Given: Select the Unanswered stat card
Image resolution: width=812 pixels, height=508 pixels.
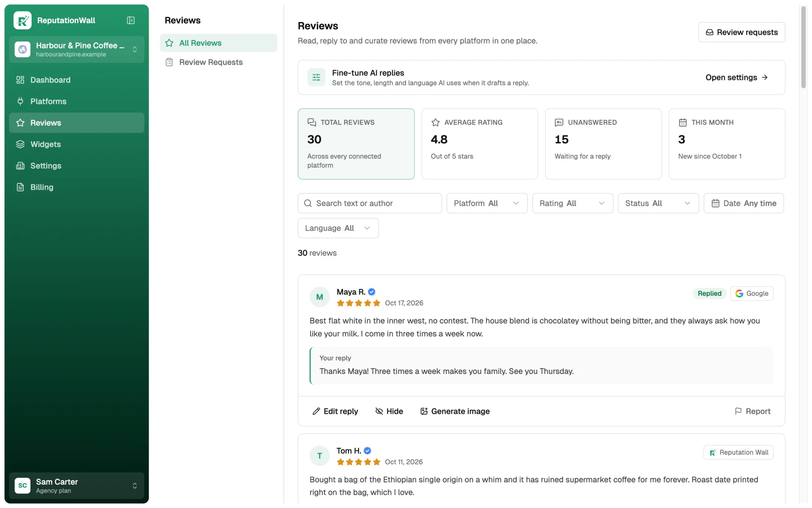Looking at the screenshot, I should (603, 144).
